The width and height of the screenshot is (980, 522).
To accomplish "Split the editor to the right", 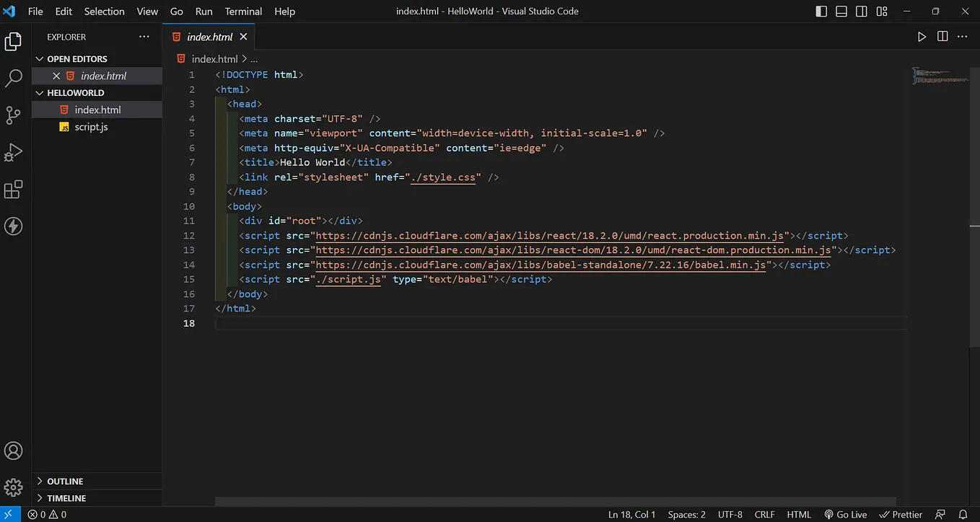I will [x=942, y=37].
